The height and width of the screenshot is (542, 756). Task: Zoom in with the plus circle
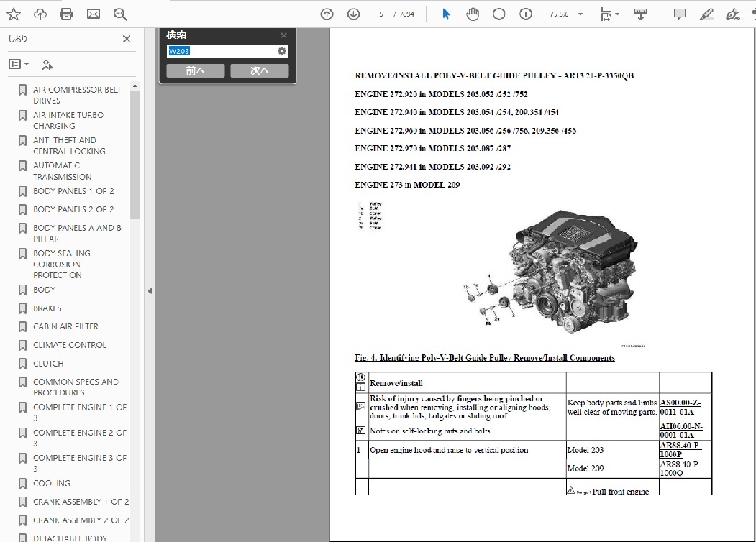526,14
